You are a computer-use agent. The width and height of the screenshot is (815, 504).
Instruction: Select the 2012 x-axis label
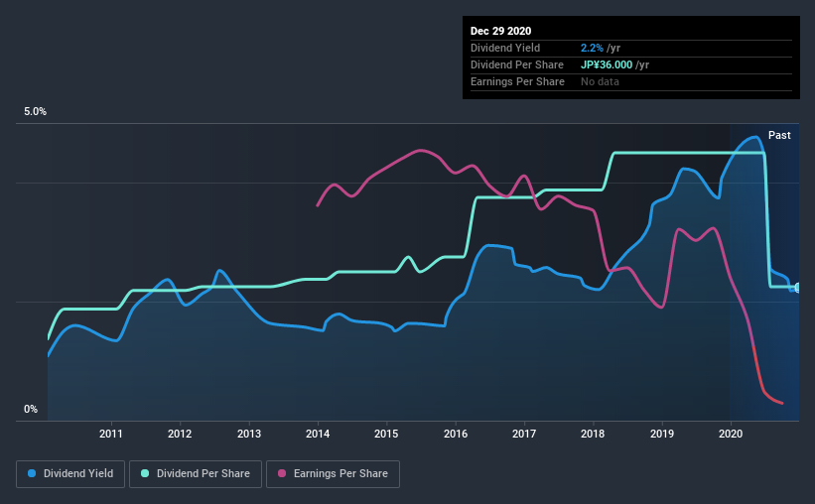pyautogui.click(x=180, y=434)
